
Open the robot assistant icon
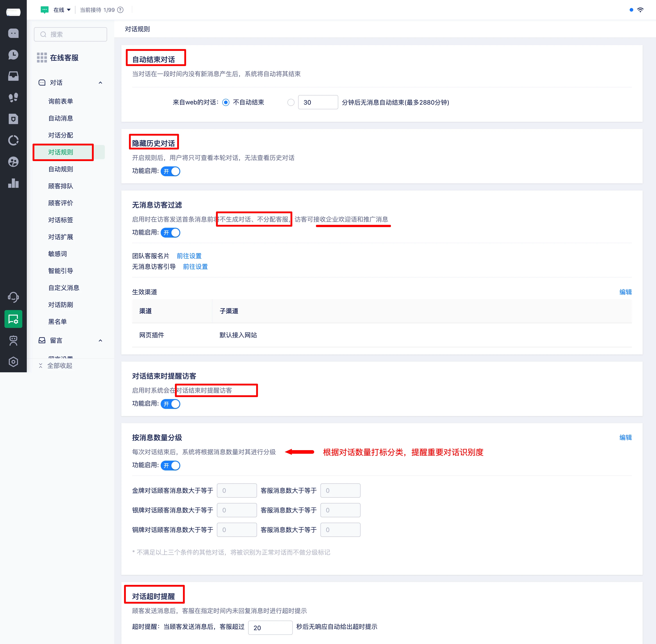[13, 340]
